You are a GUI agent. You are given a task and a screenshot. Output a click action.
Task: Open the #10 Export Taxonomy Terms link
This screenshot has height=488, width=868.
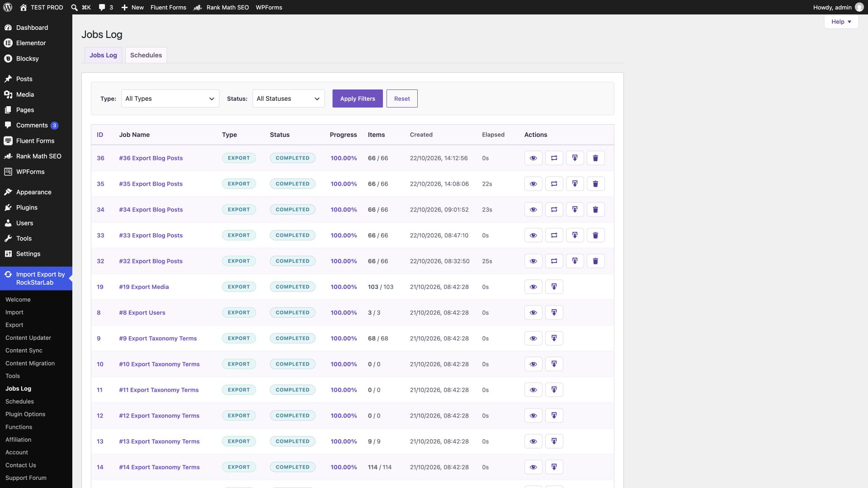pos(159,364)
